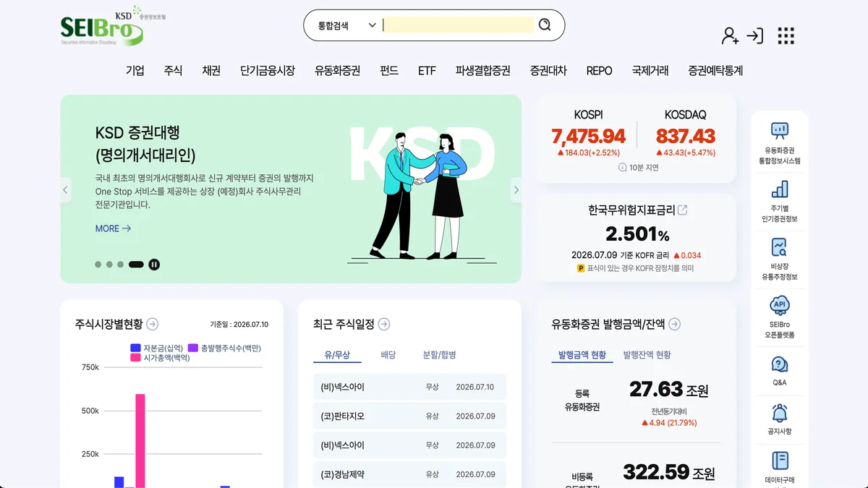Select the active fourth banner indicator
Image resolution: width=868 pixels, height=488 pixels.
point(136,265)
